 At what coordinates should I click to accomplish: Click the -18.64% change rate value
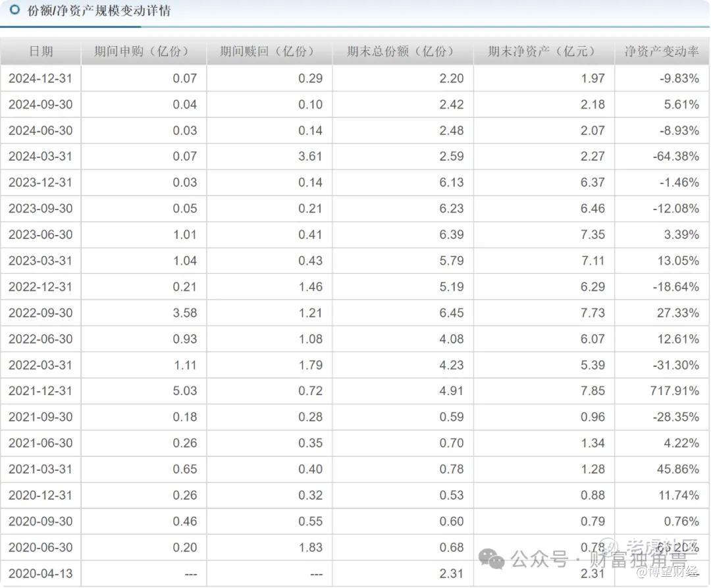pos(676,287)
